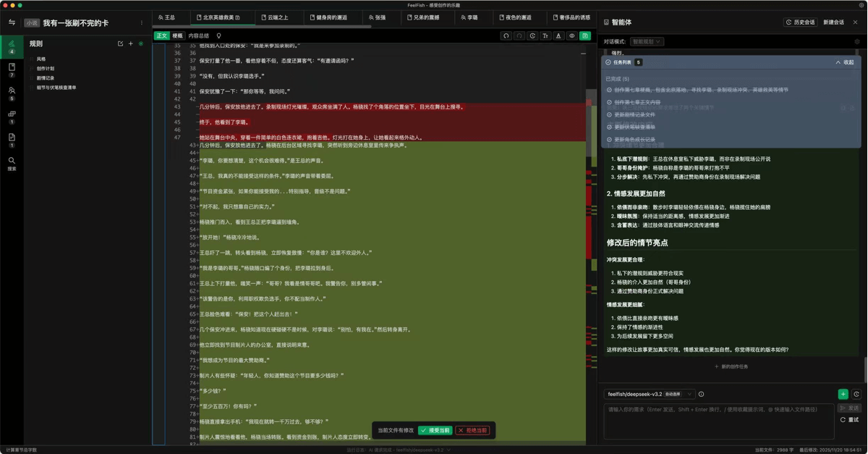This screenshot has width=868, height=454.
Task: Click the green save icon in the editor toolbar
Action: (x=585, y=35)
